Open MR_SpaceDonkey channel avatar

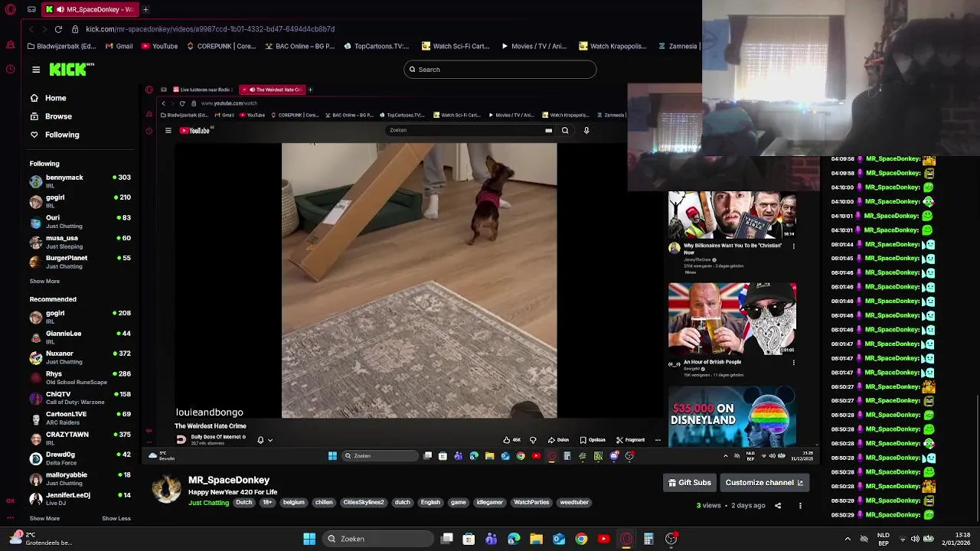pyautogui.click(x=167, y=488)
